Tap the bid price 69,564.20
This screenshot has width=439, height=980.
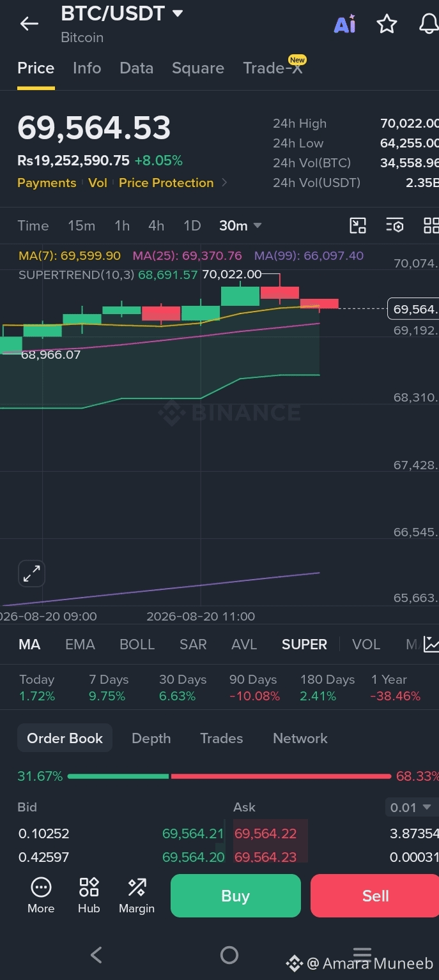(193, 857)
